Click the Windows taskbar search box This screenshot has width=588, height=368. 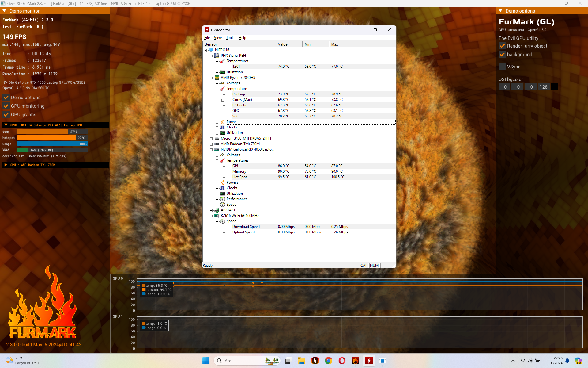pyautogui.click(x=247, y=361)
